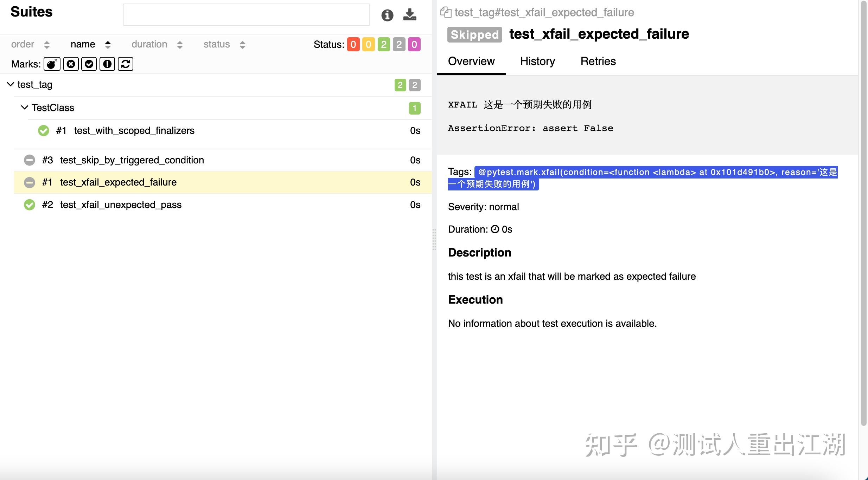Screen dimensions: 868x480
Task: Select the bomb mark filter icon
Action: [52, 64]
